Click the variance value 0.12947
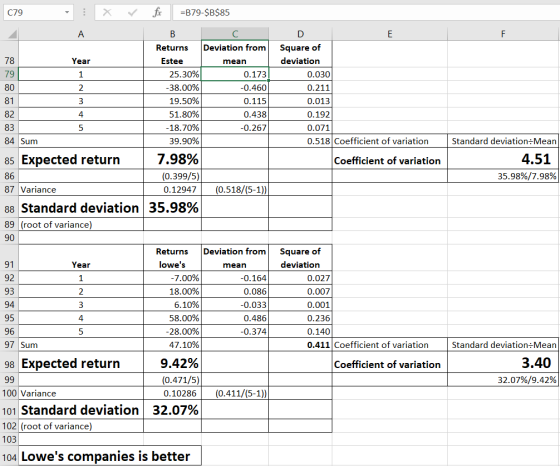 pos(172,190)
